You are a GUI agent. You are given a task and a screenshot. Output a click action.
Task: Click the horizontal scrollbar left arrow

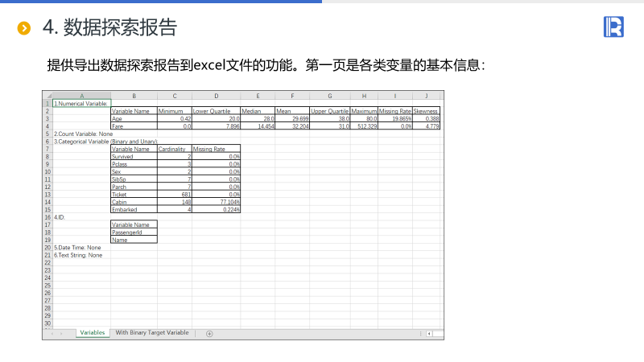(429, 334)
